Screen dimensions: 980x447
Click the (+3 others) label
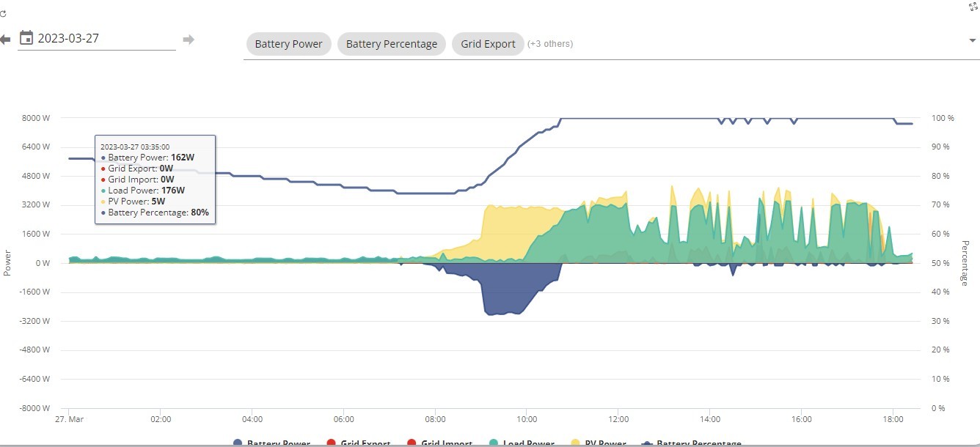pos(550,44)
